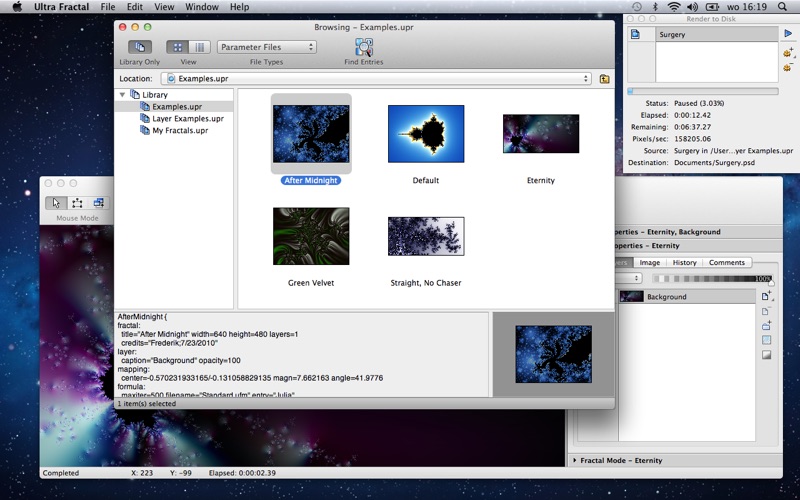Add a new layer icon
This screenshot has width=800, height=500.
click(767, 296)
